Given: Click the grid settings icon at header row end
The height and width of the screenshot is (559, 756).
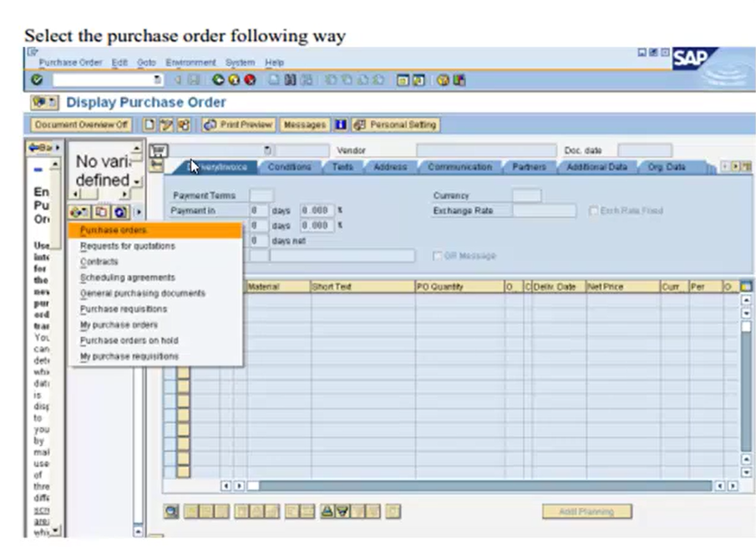Looking at the screenshot, I should (745, 287).
